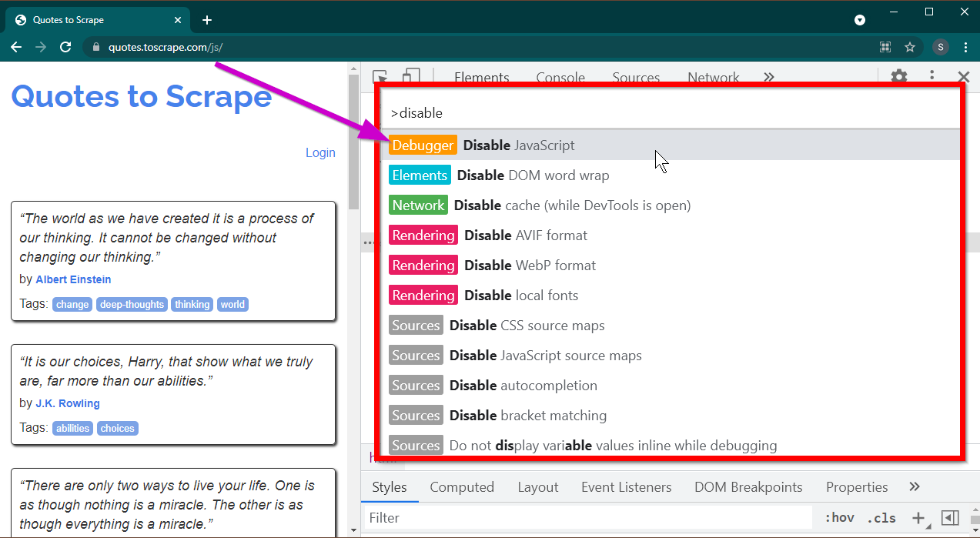This screenshot has width=980, height=538.
Task: Reload the quotes page
Action: 65,47
